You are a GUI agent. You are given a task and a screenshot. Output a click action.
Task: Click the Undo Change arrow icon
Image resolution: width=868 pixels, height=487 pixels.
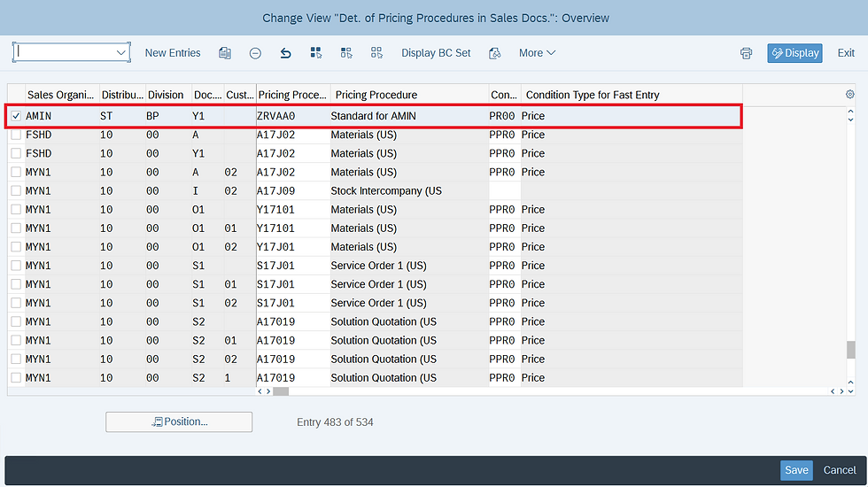[285, 53]
